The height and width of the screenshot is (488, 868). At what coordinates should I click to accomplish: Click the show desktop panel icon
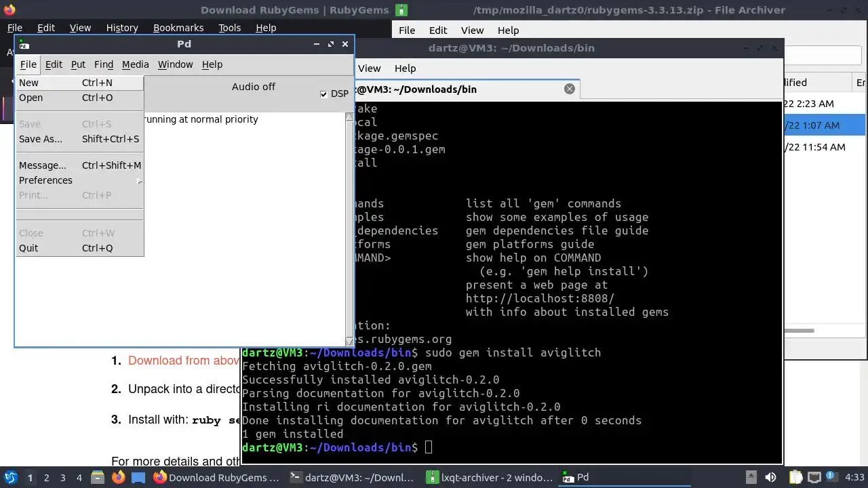(138, 478)
